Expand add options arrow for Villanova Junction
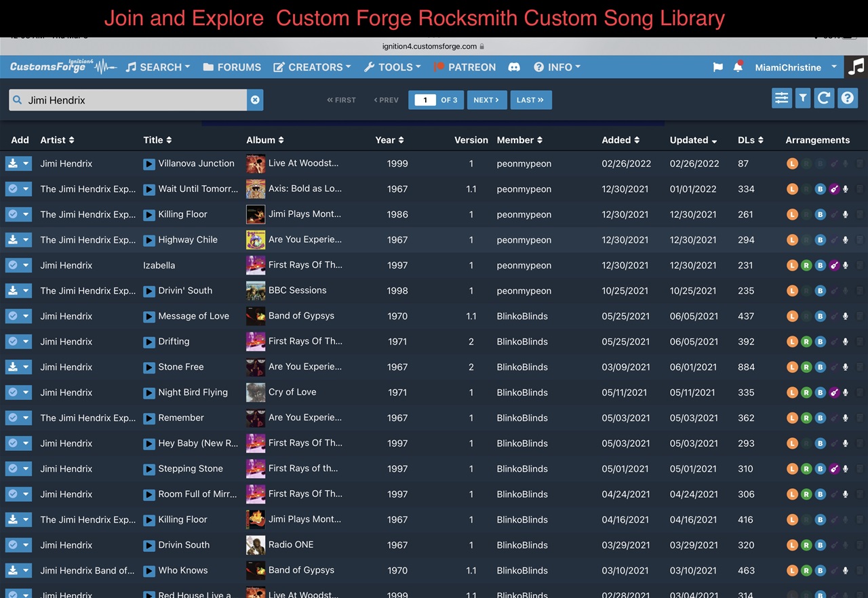This screenshot has height=598, width=868. pyautogui.click(x=26, y=163)
